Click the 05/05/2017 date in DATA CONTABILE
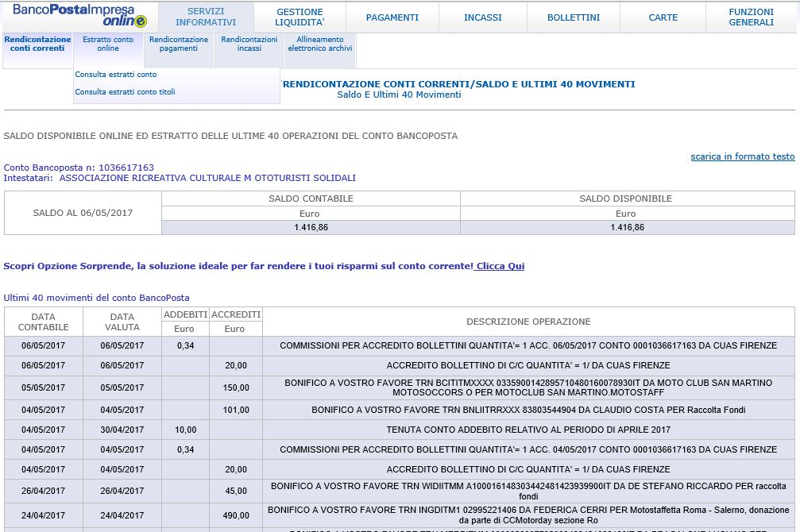Image resolution: width=800 pixels, height=532 pixels. point(44,387)
